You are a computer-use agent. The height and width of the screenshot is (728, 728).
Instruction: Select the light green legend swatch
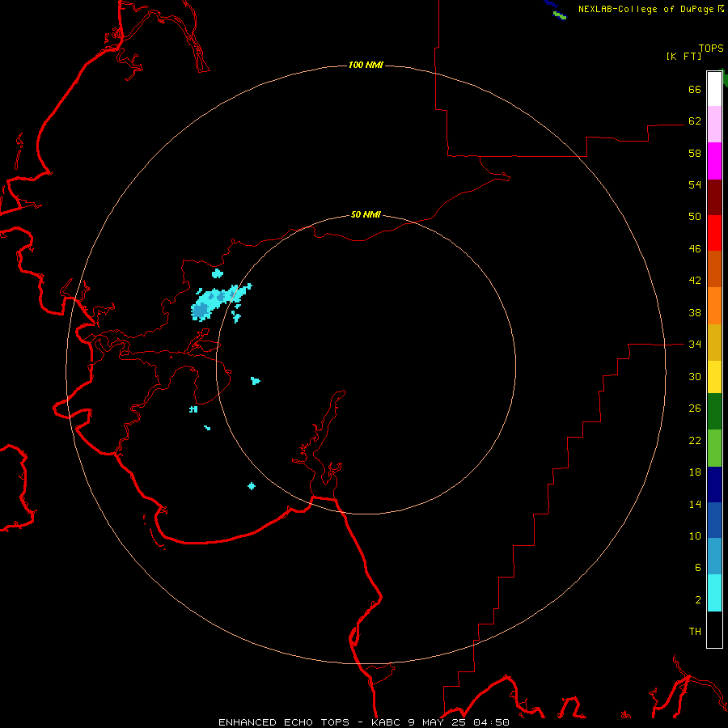point(714,448)
